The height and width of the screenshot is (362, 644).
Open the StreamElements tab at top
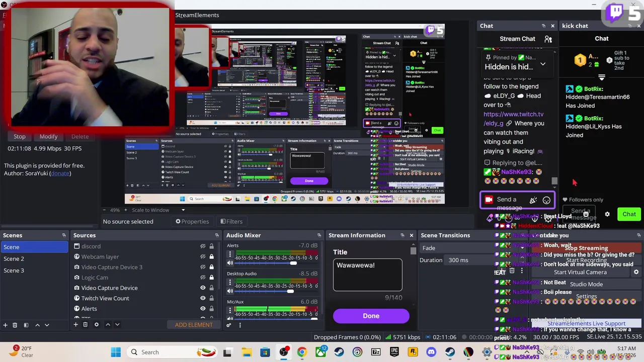point(197,15)
